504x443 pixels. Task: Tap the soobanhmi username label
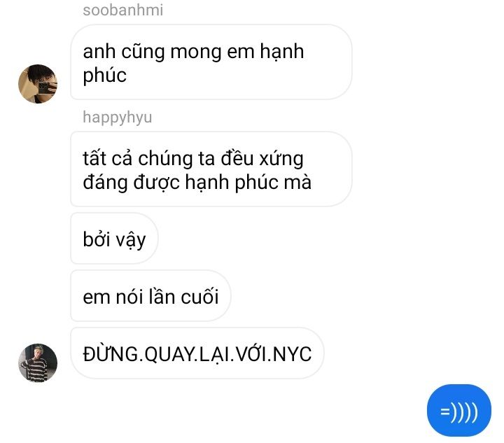pyautogui.click(x=123, y=10)
